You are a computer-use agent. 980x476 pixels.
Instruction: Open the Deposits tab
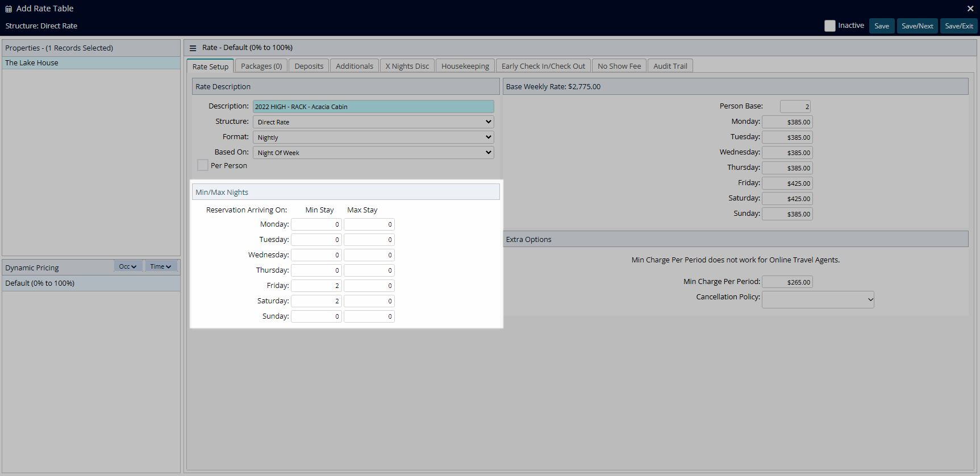pyautogui.click(x=309, y=66)
